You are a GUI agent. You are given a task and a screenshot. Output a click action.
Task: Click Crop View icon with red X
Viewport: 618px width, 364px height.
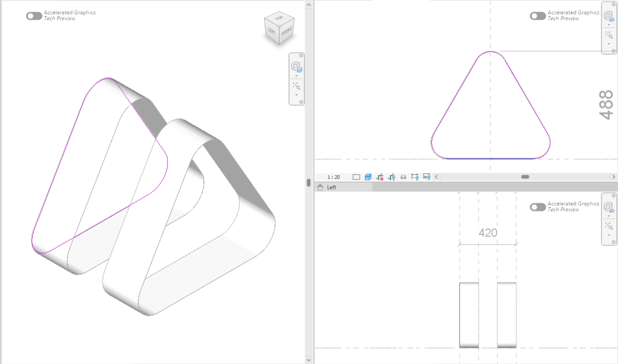tap(380, 177)
